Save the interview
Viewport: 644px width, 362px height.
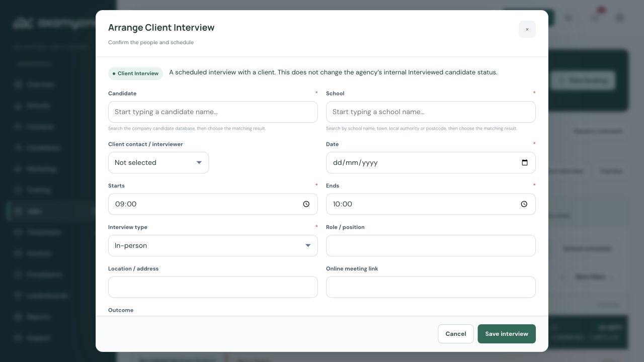(x=507, y=334)
